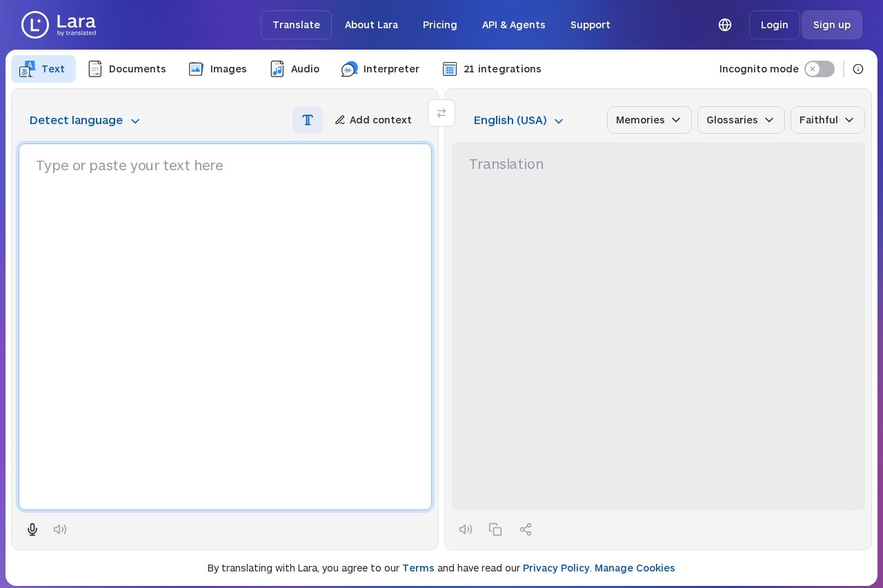This screenshot has height=588, width=883.
Task: Switch to the Documents tab
Action: [x=127, y=69]
